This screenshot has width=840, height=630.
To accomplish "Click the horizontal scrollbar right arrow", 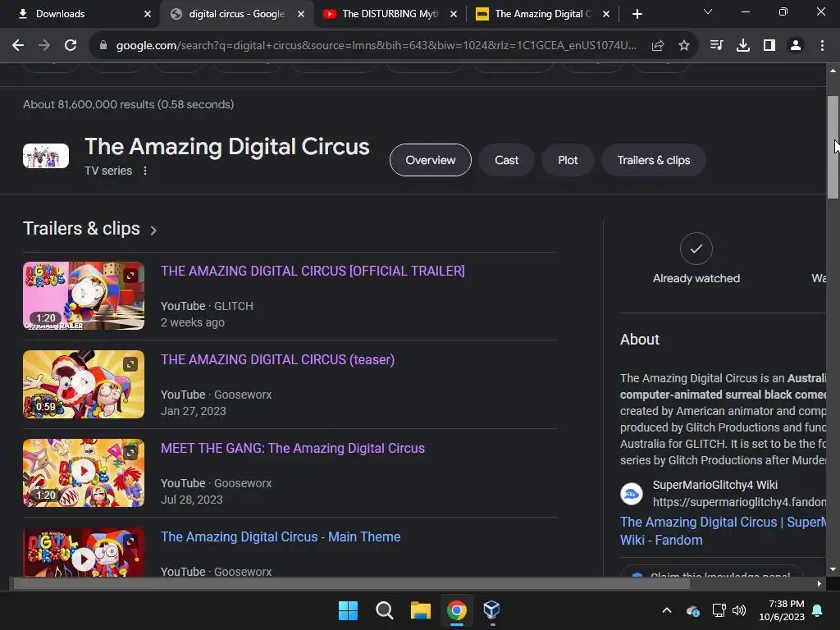I will click(x=819, y=584).
